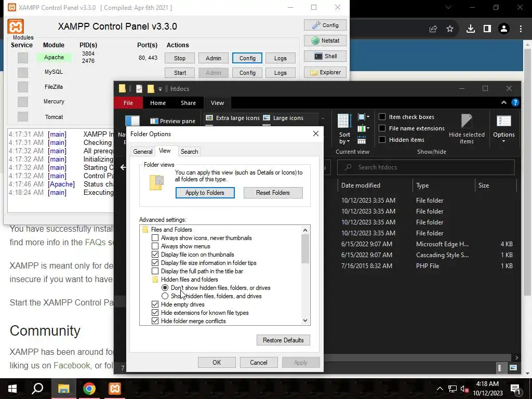Open Explorer from XAMPP panel
Viewport: 532px width, 399px height.
pos(325,72)
